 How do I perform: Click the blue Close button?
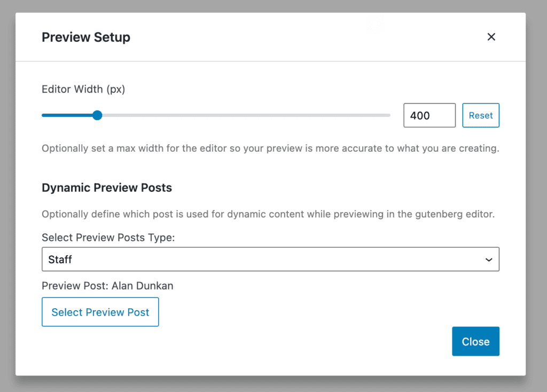[x=475, y=341]
